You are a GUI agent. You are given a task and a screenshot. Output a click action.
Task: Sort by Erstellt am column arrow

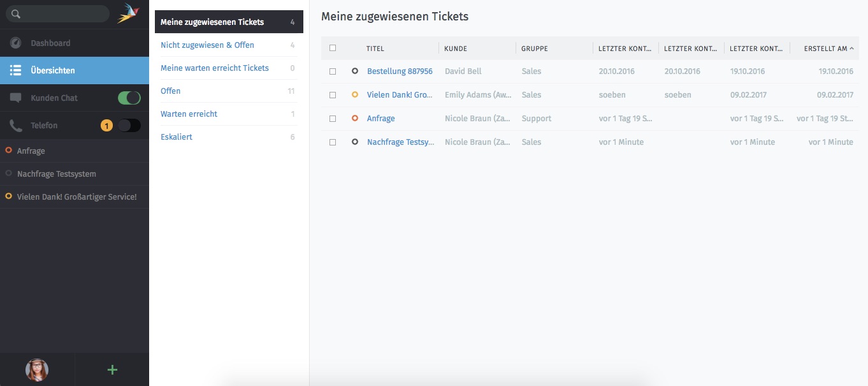[852, 48]
